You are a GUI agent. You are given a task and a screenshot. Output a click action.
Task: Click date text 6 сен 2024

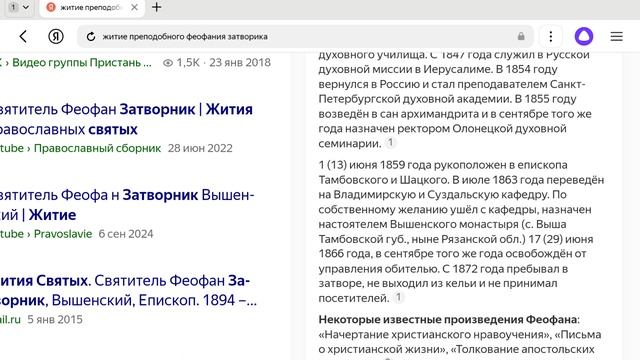pos(126,234)
